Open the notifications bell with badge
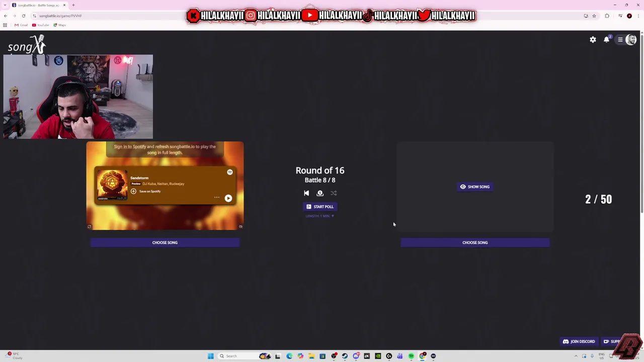Viewport: 644px width, 362px height. 607,39
